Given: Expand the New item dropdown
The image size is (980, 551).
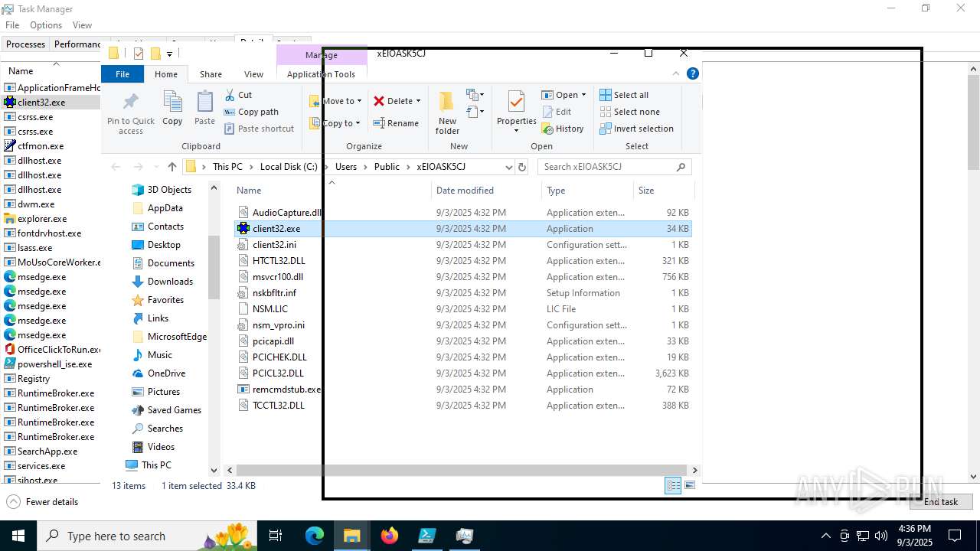Looking at the screenshot, I should point(475,95).
